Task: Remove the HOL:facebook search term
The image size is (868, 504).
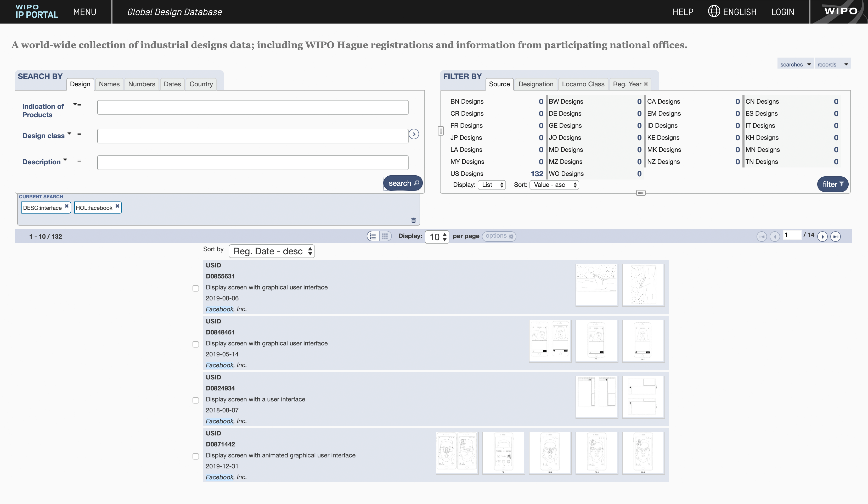Action: pyautogui.click(x=117, y=206)
